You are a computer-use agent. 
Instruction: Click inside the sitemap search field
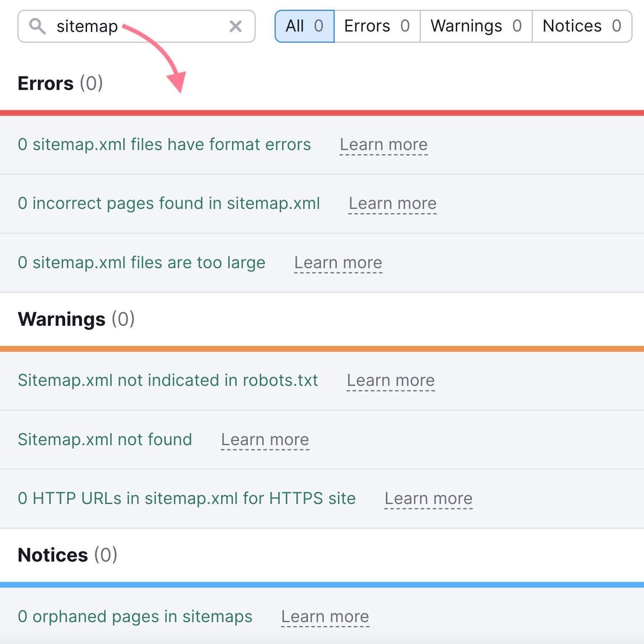(126, 26)
